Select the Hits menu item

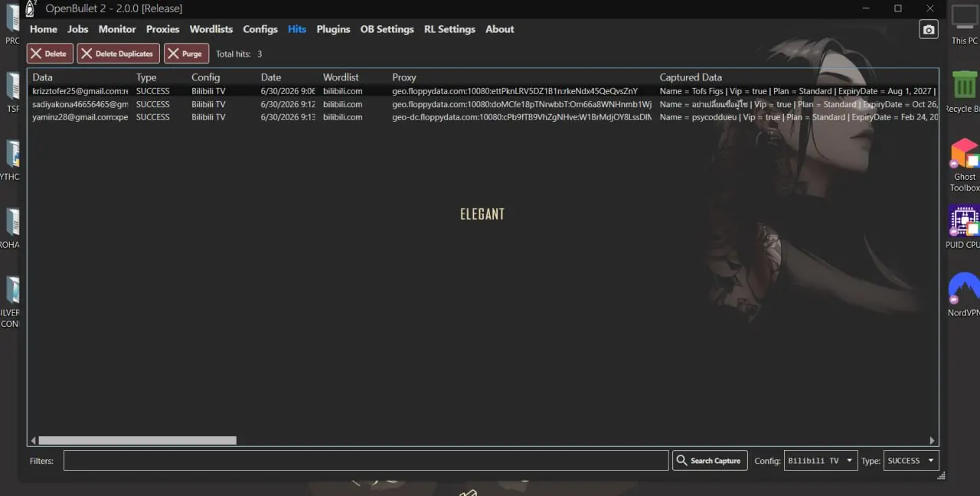(297, 29)
